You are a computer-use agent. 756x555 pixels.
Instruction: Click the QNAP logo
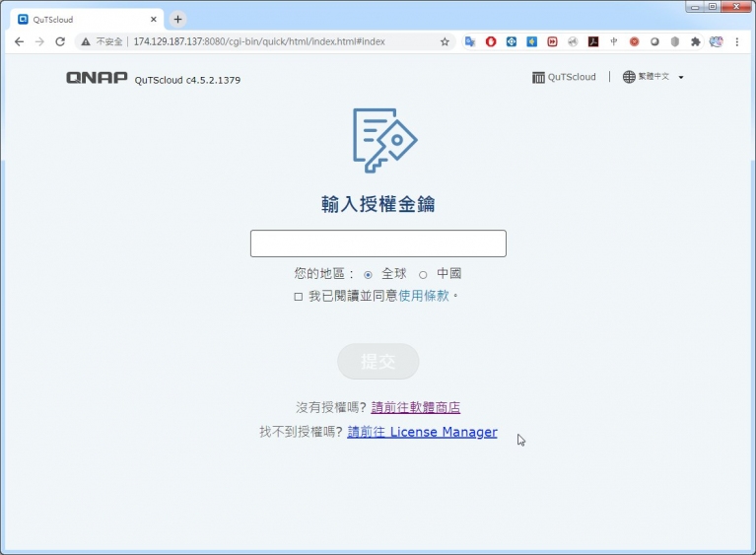tap(97, 78)
